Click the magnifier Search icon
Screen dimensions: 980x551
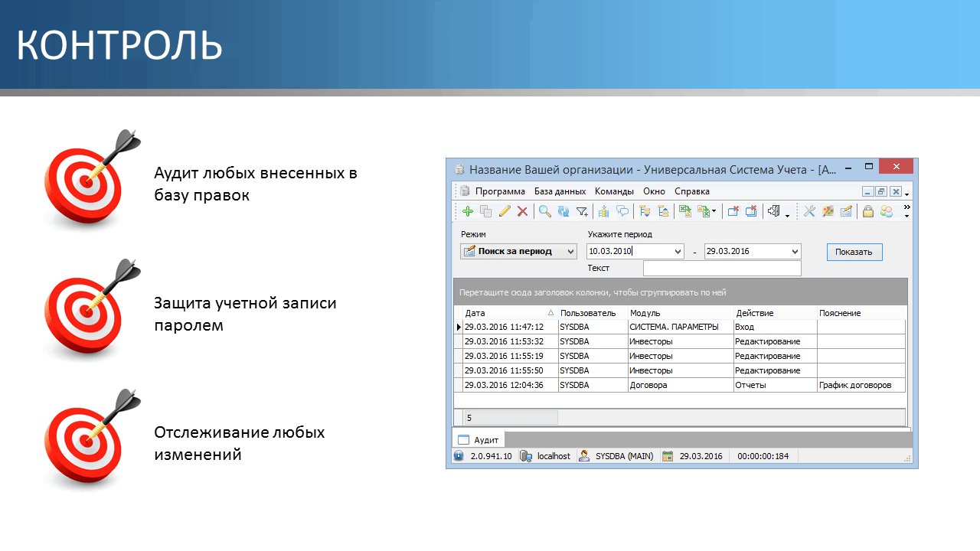pyautogui.click(x=545, y=211)
